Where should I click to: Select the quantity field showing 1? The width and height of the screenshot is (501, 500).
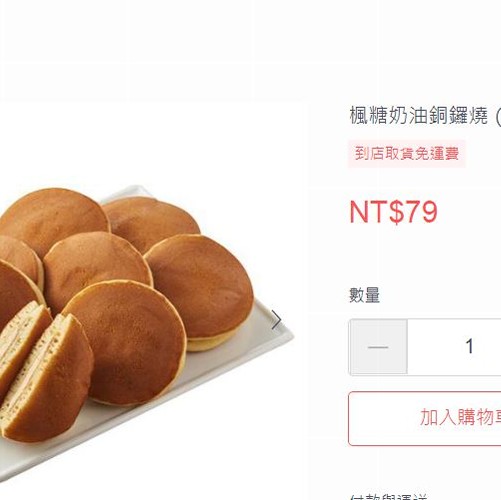pos(454,347)
